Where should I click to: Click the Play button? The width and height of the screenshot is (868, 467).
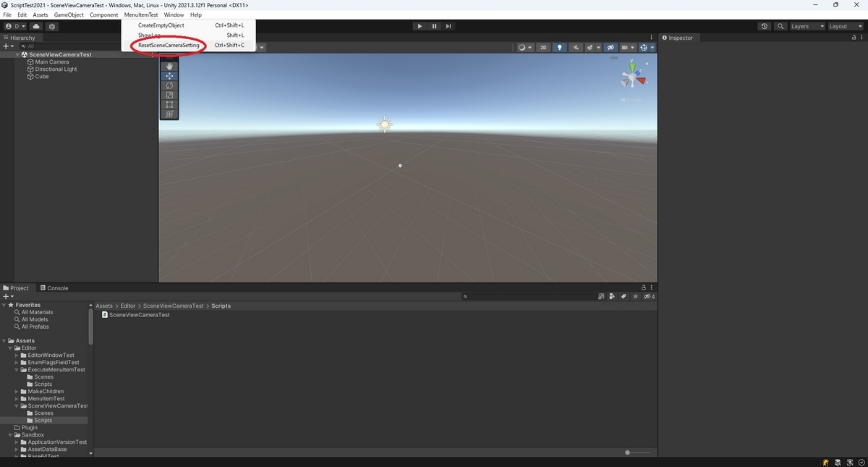point(420,26)
